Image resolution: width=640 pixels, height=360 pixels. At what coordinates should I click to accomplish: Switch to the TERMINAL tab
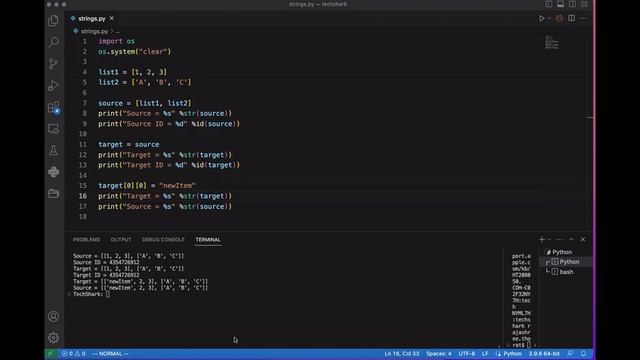[x=208, y=240]
